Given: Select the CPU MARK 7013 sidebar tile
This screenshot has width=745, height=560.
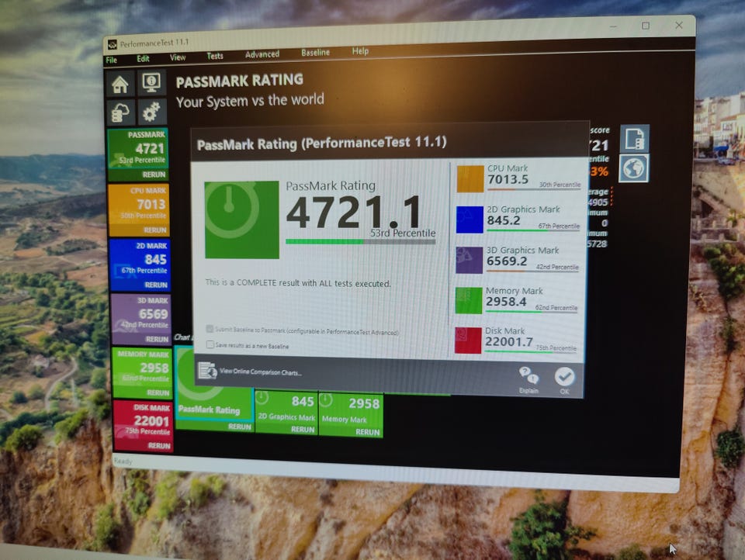Looking at the screenshot, I should click(139, 210).
